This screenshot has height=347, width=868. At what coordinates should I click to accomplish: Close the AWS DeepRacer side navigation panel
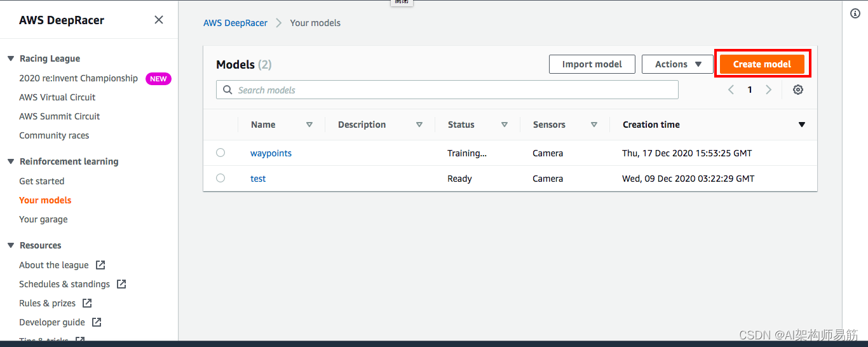159,20
